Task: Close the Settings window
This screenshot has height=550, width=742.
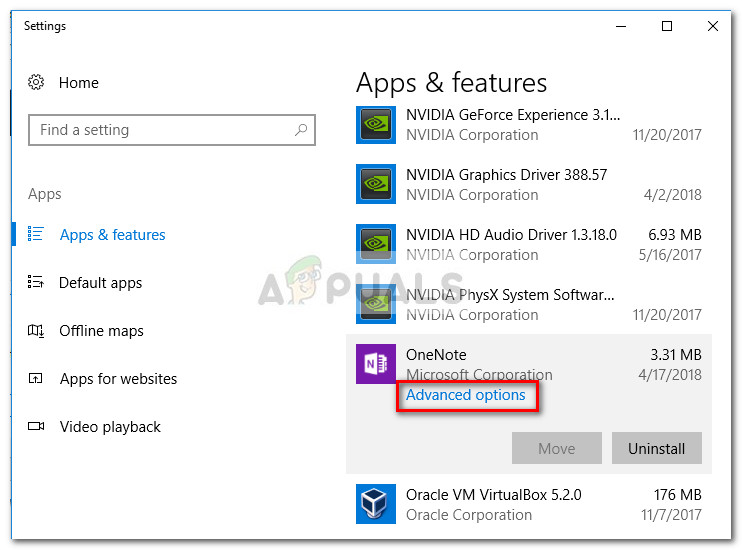Action: 713,27
